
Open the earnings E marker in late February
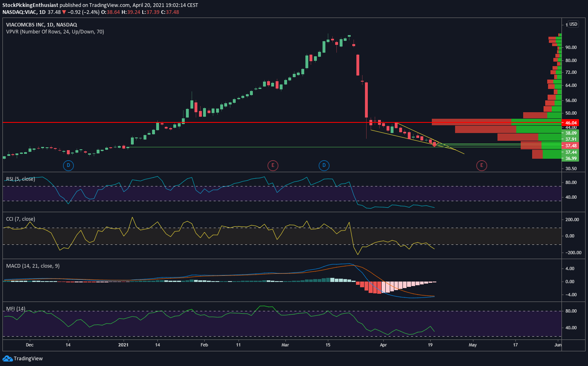pos(273,165)
